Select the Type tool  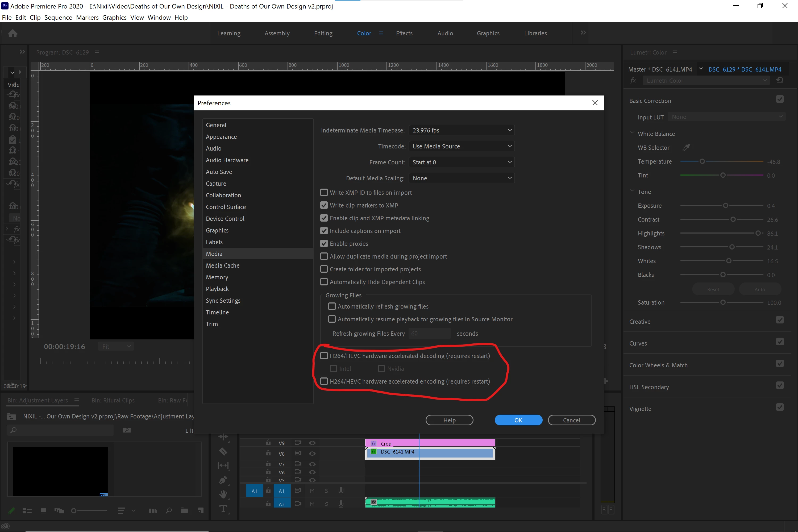(x=223, y=509)
